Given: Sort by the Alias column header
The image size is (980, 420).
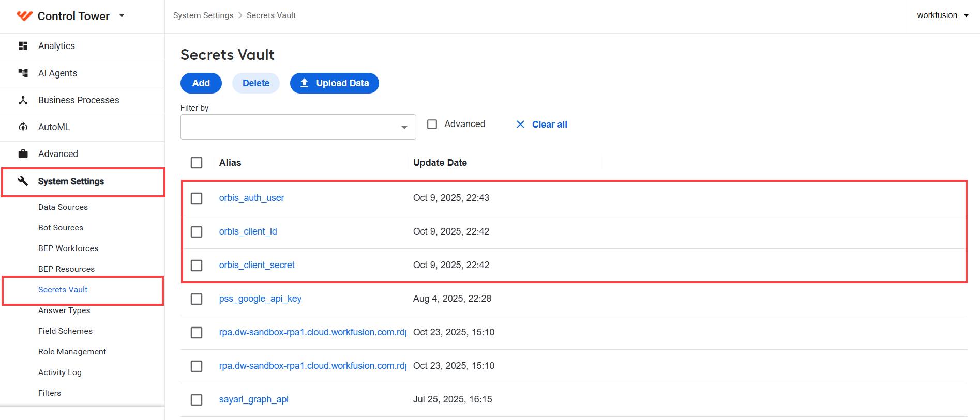Looking at the screenshot, I should tap(230, 163).
